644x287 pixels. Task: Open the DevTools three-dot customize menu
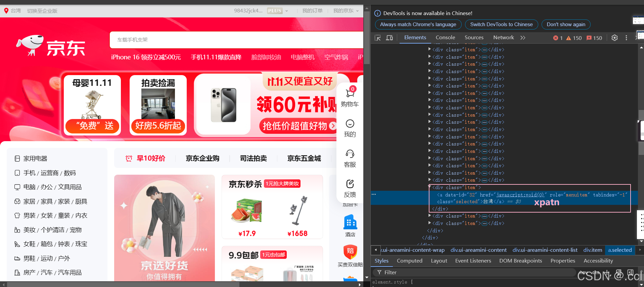click(x=626, y=38)
